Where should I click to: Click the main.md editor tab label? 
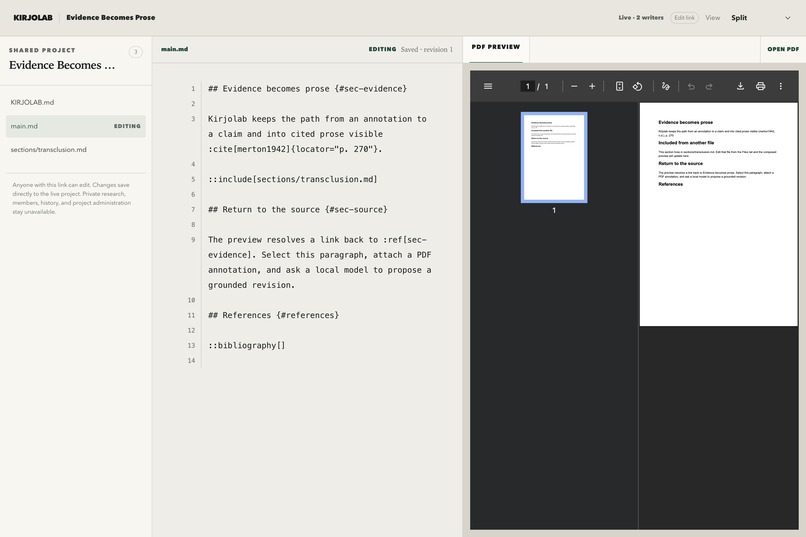point(174,49)
